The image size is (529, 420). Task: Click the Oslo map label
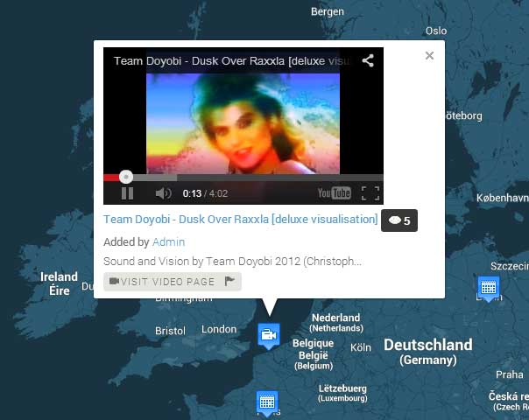click(436, 31)
